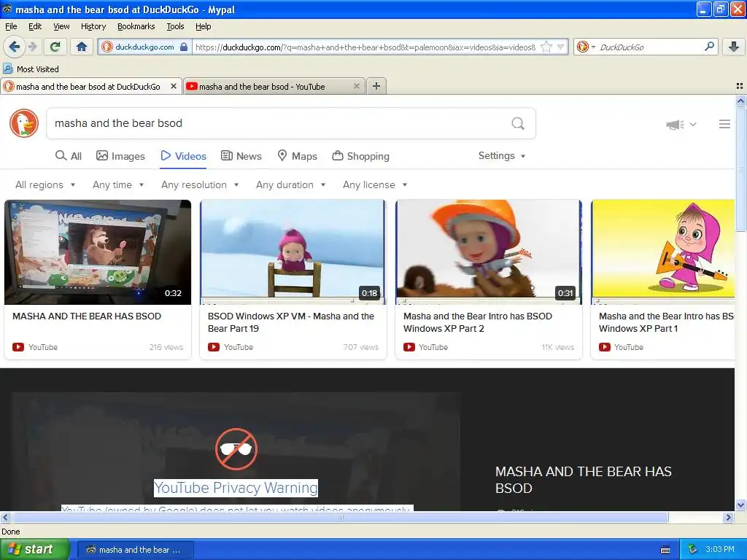Open the URL history dropdown arrow

561,47
